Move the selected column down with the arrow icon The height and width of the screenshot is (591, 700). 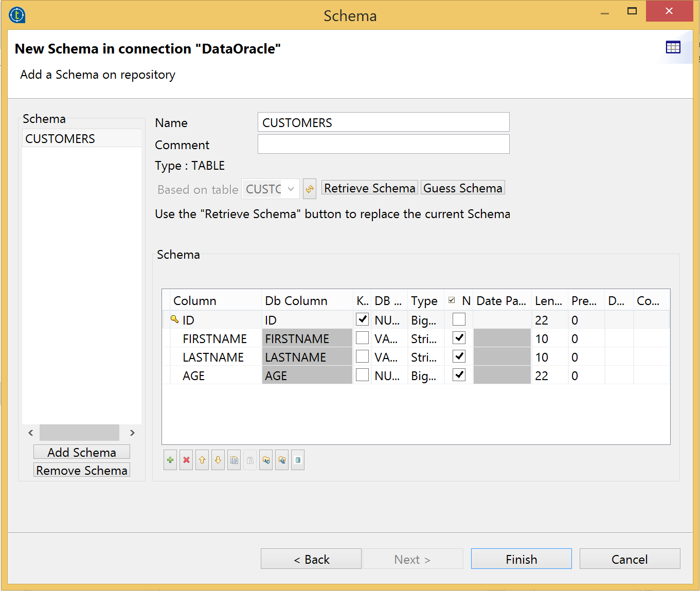[218, 459]
